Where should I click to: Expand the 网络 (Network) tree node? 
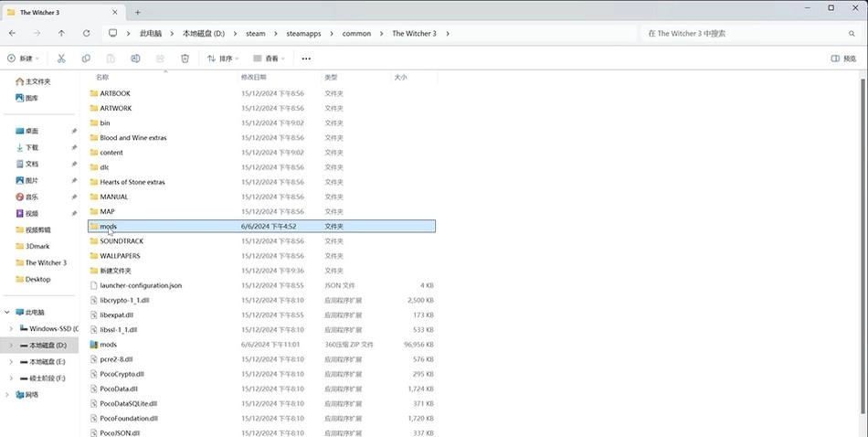click(x=7, y=395)
